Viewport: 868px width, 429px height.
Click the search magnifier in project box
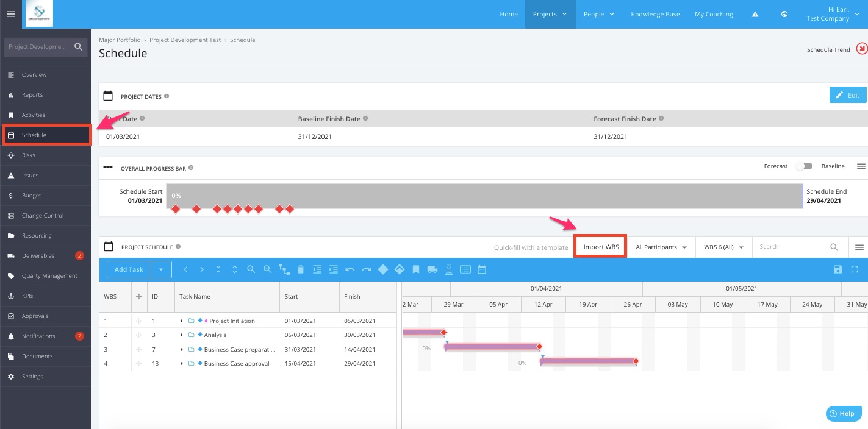coord(78,46)
